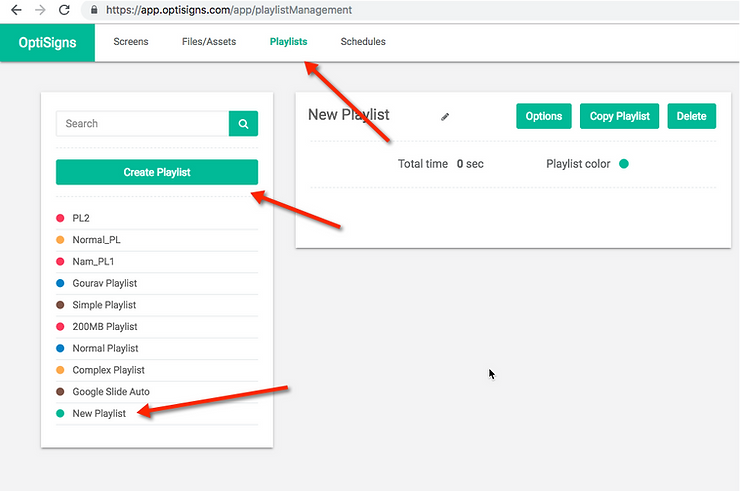This screenshot has height=491, width=740.
Task: Open Normal Playlist
Action: tap(157, 348)
